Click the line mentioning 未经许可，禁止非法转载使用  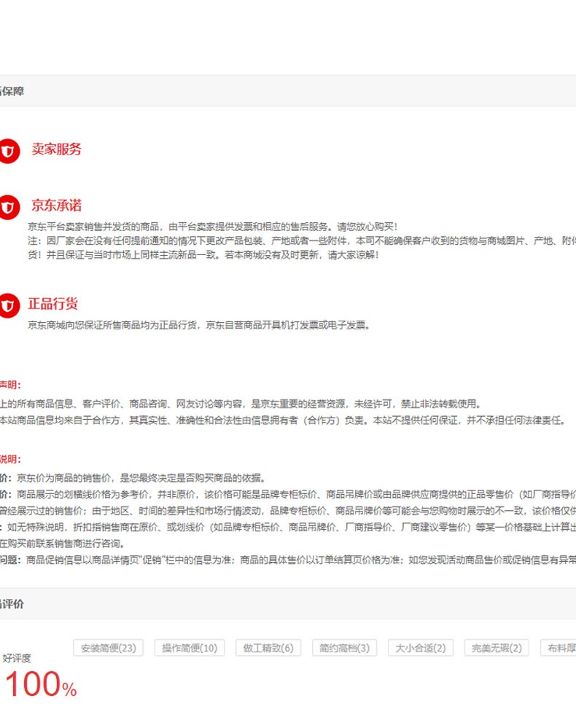(241, 404)
